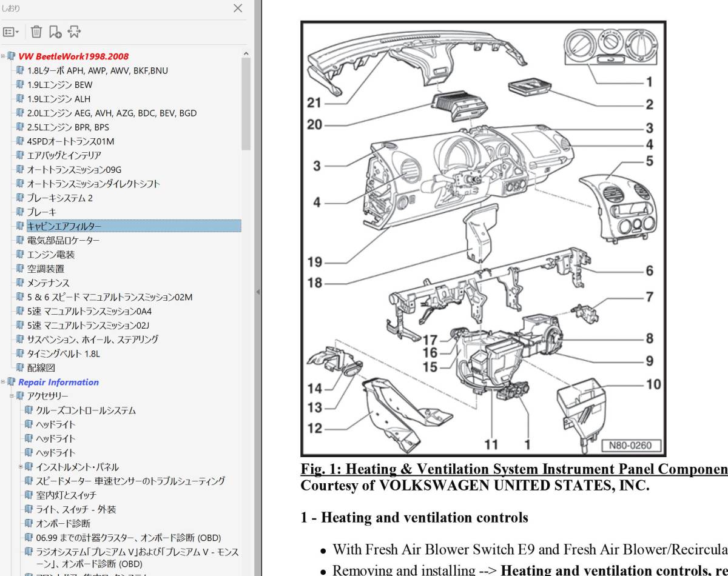This screenshot has height=576, width=728.
Task: Click the Fig. 1 Heating & Ventilation caption
Action: [x=514, y=469]
